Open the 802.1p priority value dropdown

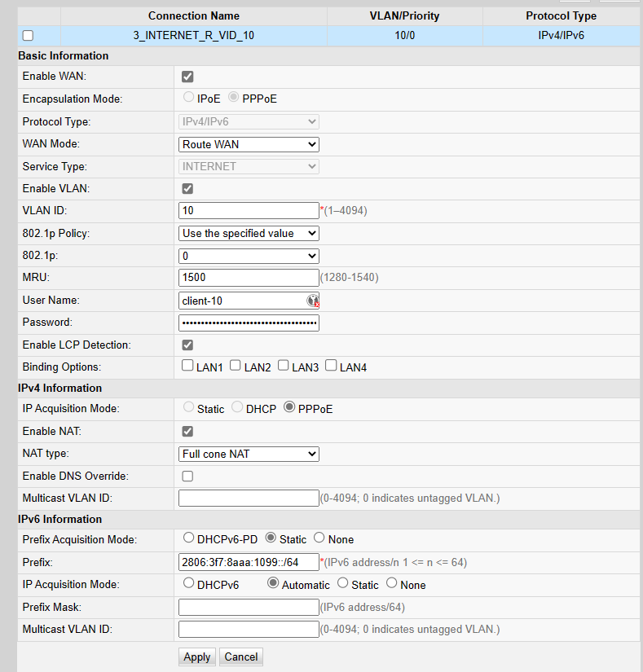tap(249, 256)
